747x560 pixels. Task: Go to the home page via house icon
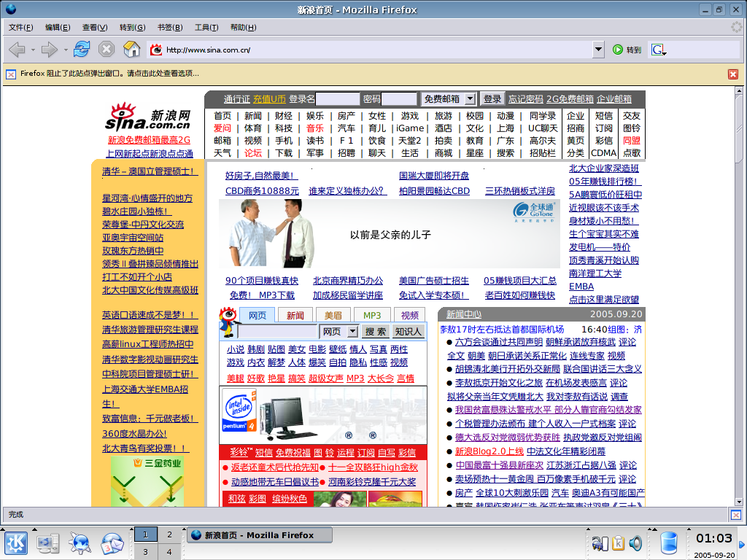(x=132, y=49)
